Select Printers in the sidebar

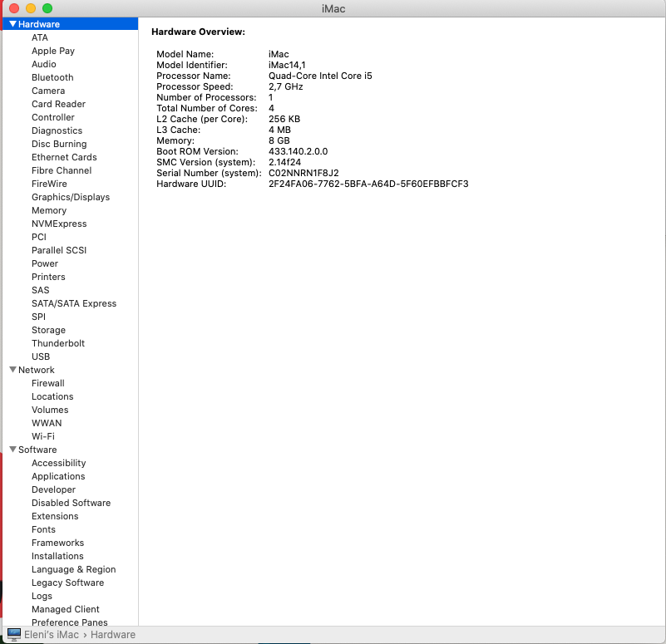[48, 277]
